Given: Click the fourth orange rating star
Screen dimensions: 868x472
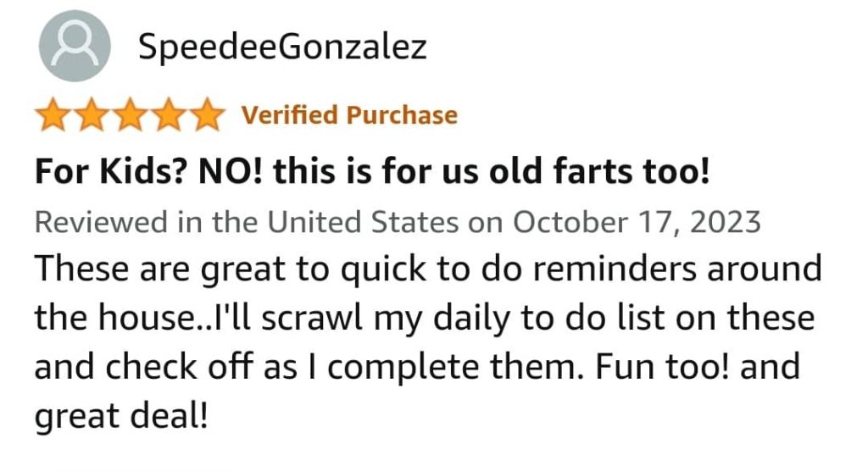Looking at the screenshot, I should click(169, 114).
